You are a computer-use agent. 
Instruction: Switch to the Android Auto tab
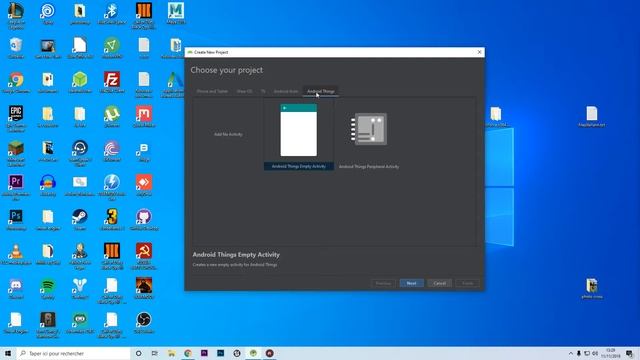[286, 91]
